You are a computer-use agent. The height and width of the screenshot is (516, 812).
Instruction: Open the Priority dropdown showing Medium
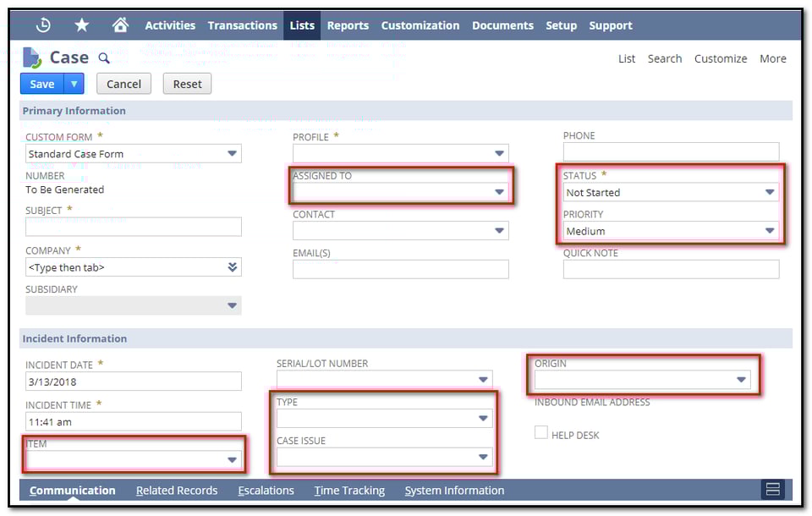point(770,231)
